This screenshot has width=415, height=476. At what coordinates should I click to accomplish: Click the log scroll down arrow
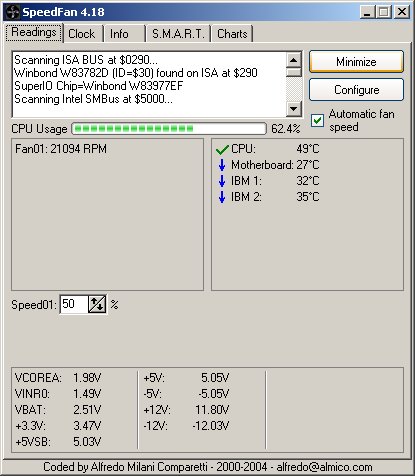tap(294, 108)
